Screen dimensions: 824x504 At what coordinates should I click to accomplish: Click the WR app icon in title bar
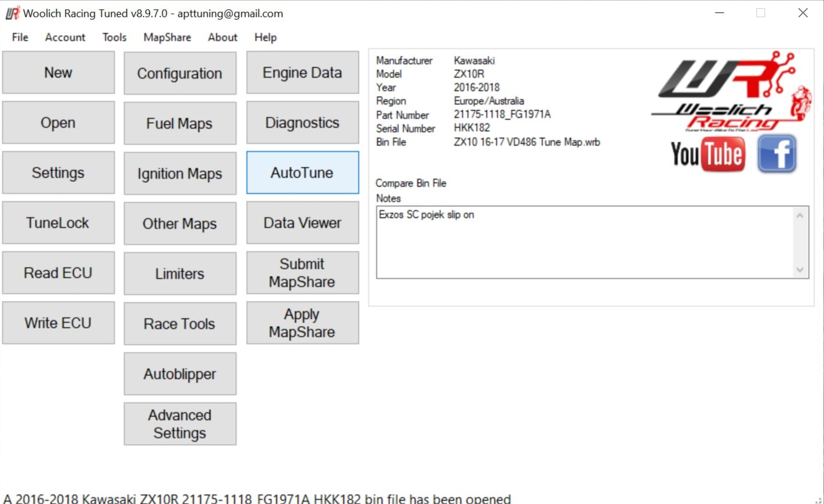coord(13,13)
